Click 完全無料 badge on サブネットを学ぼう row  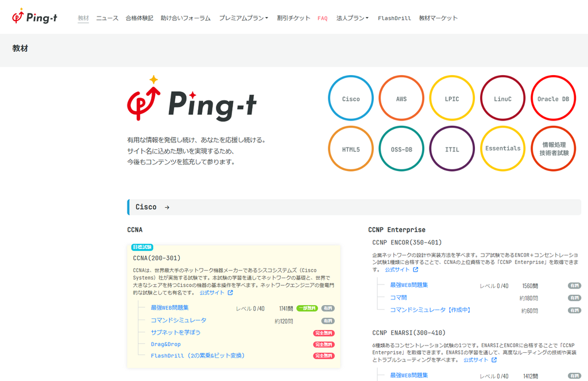[x=324, y=333]
